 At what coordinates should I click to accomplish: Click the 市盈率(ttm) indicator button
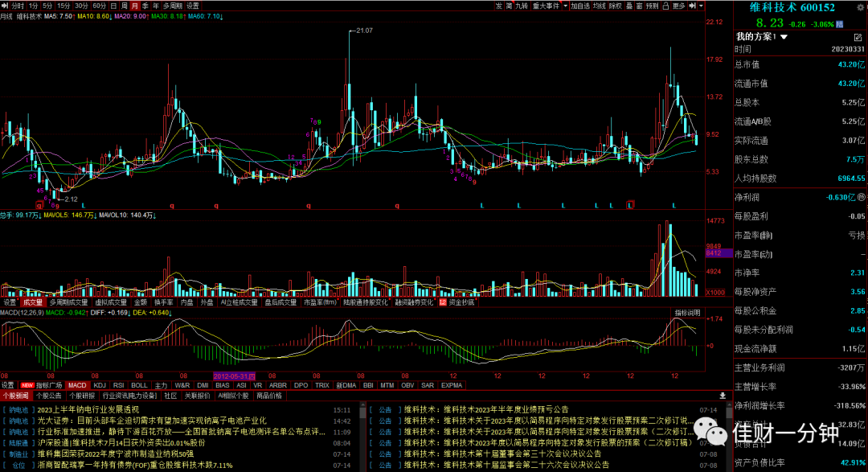320,302
